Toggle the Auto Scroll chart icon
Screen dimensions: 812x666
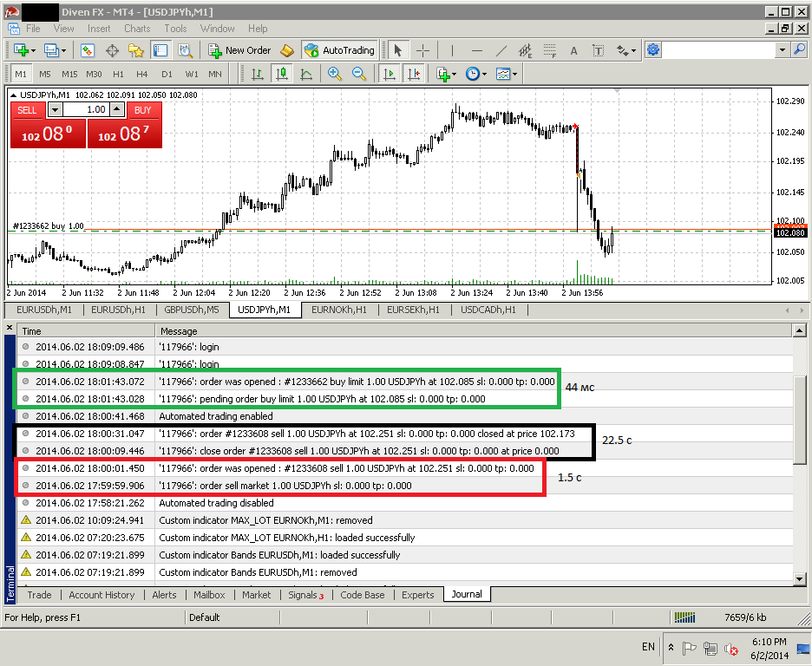point(389,74)
